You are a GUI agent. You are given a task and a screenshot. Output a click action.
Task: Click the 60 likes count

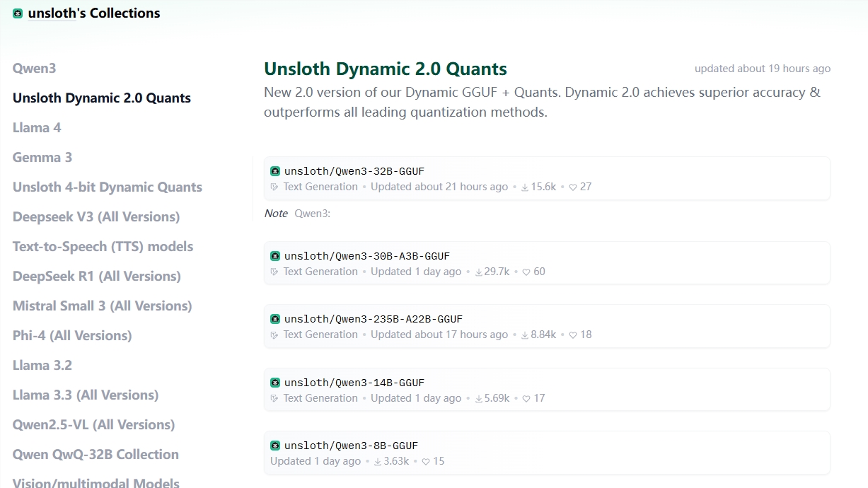539,272
